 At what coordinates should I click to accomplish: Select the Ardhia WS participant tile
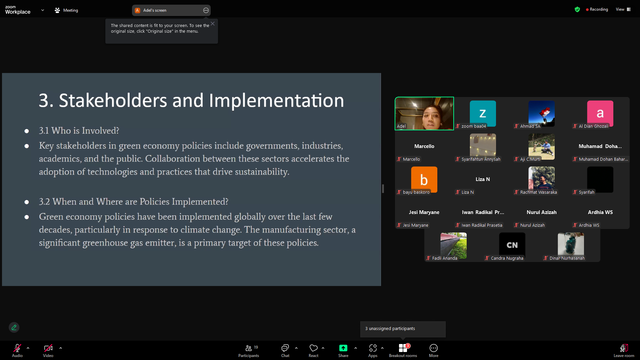click(x=600, y=213)
